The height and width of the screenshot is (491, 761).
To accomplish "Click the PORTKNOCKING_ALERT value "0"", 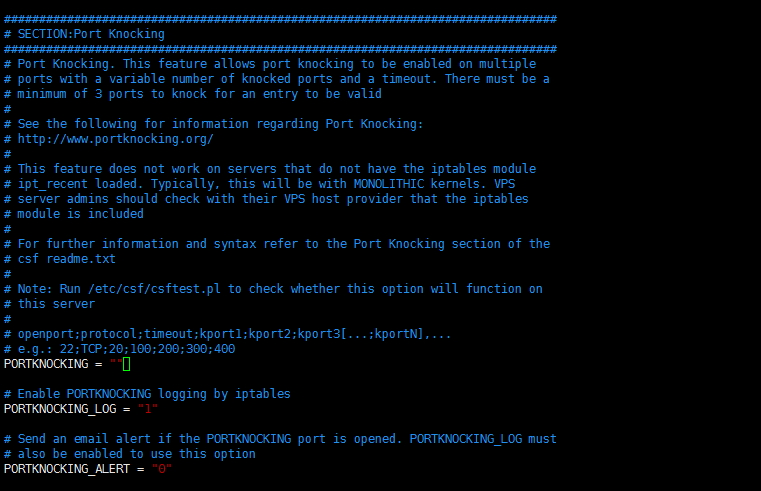I will [x=160, y=469].
